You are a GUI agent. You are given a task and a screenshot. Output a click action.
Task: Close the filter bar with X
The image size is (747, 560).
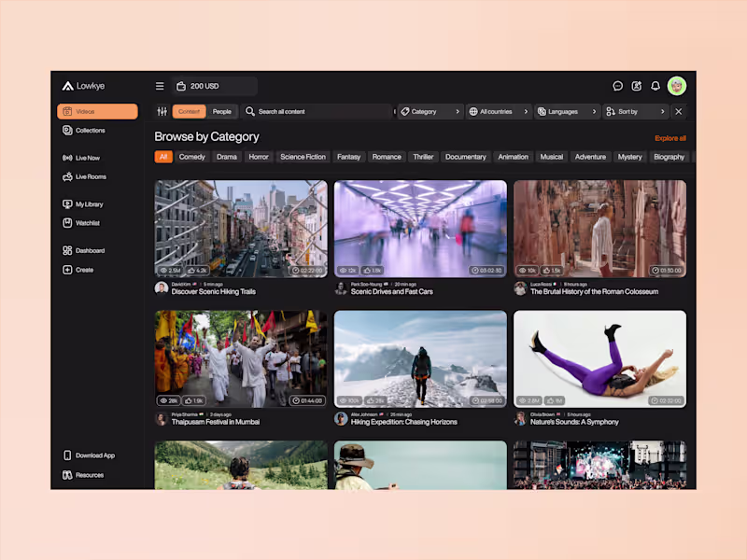point(679,111)
